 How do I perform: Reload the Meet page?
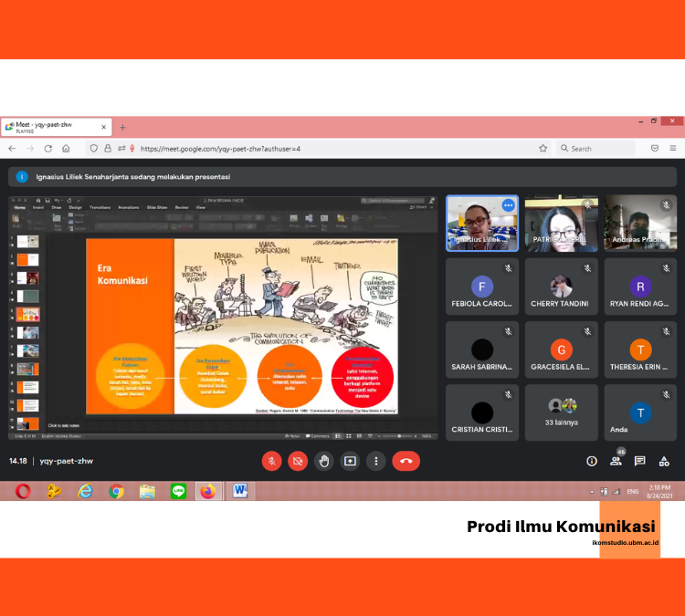(48, 149)
